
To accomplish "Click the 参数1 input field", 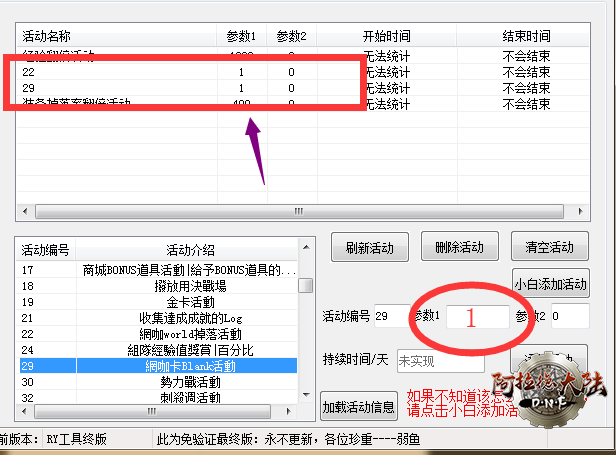I will 476,317.
